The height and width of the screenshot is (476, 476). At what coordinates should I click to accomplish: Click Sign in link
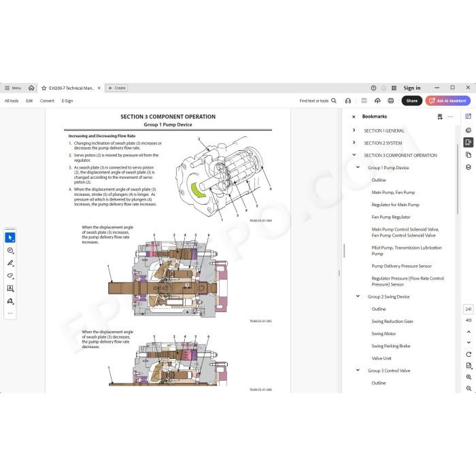pyautogui.click(x=411, y=88)
